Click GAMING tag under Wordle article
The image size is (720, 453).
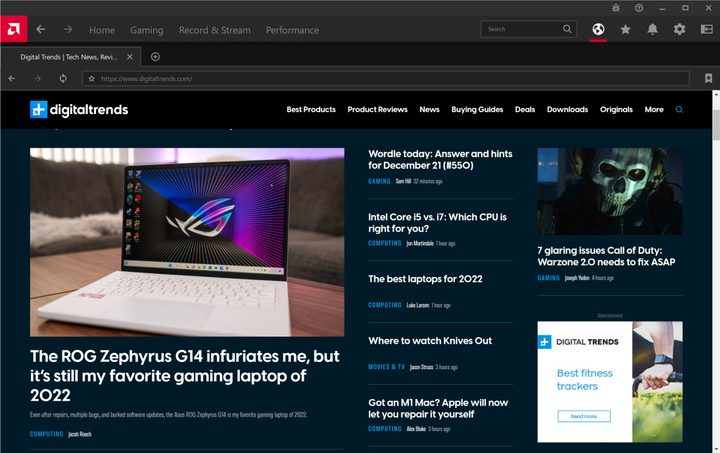379,181
